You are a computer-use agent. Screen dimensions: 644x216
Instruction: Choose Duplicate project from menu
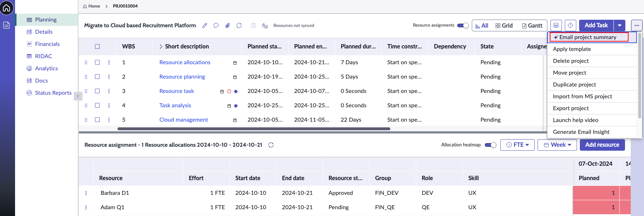592,85
